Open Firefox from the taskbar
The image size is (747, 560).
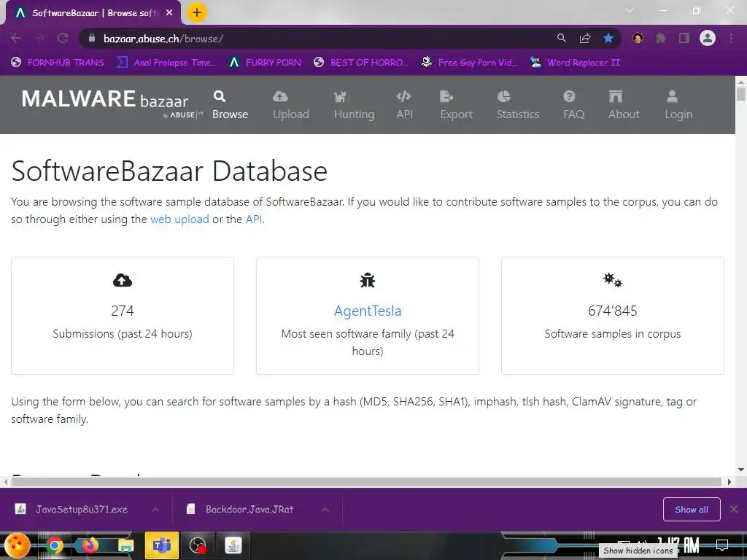[x=90, y=545]
